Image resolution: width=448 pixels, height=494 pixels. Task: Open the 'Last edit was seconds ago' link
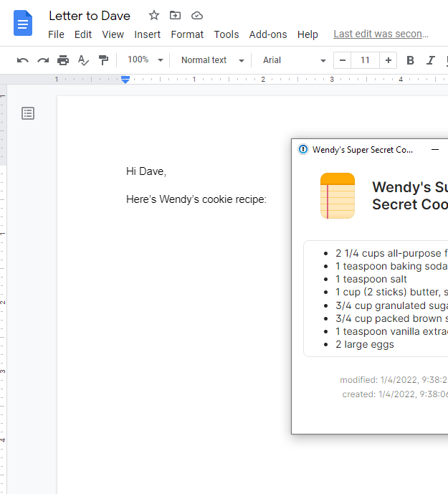(381, 34)
